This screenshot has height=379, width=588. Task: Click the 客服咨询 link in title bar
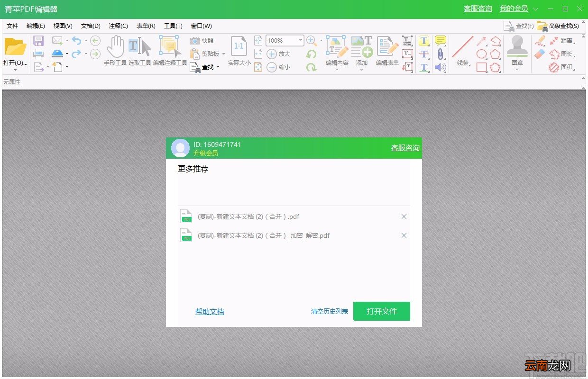(x=478, y=9)
